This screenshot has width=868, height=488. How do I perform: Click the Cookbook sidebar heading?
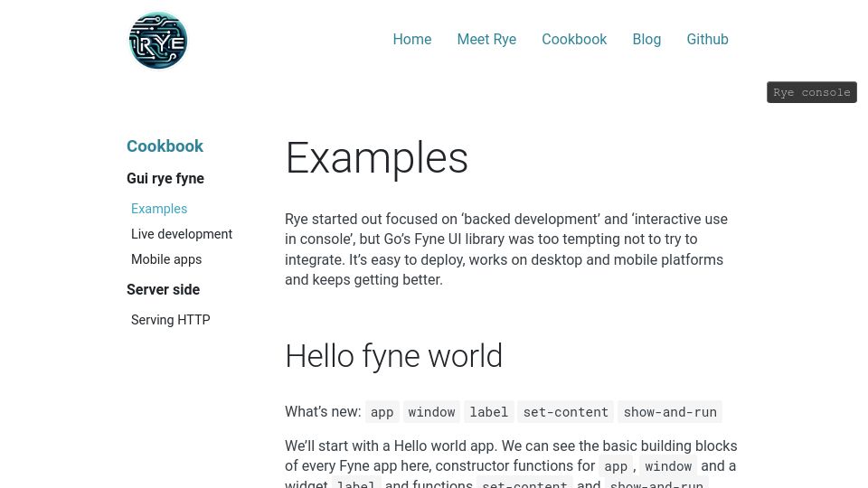click(x=165, y=146)
